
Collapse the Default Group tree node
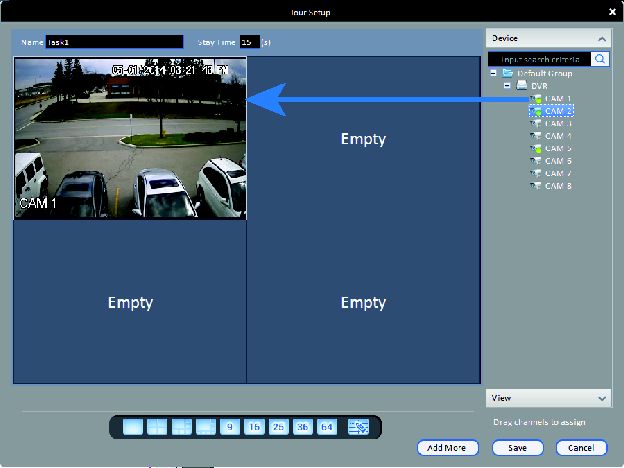493,73
